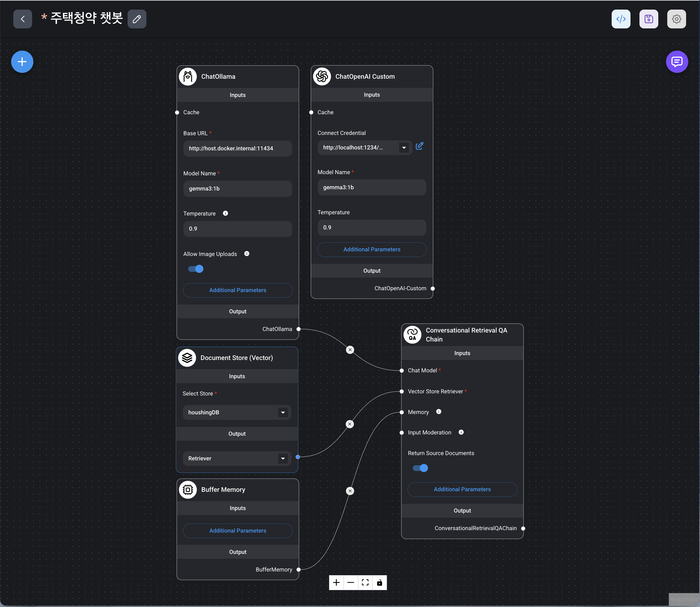Click the blue add nodes plus button

(22, 62)
